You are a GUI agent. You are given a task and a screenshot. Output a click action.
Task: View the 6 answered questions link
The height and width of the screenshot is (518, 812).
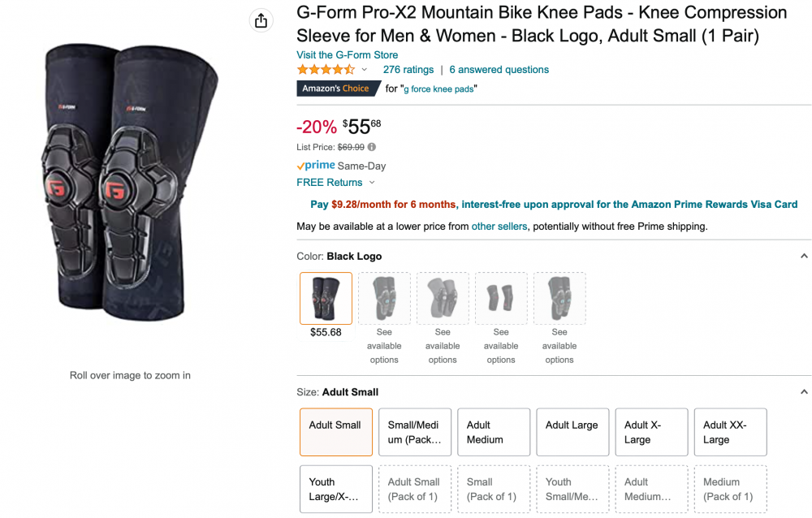[499, 69]
